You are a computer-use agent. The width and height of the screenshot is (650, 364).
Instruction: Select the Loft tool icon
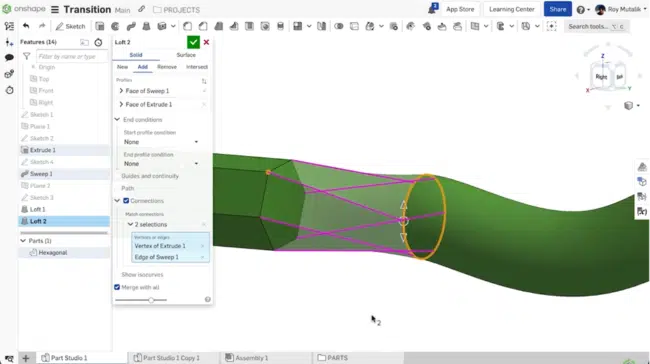click(146, 26)
